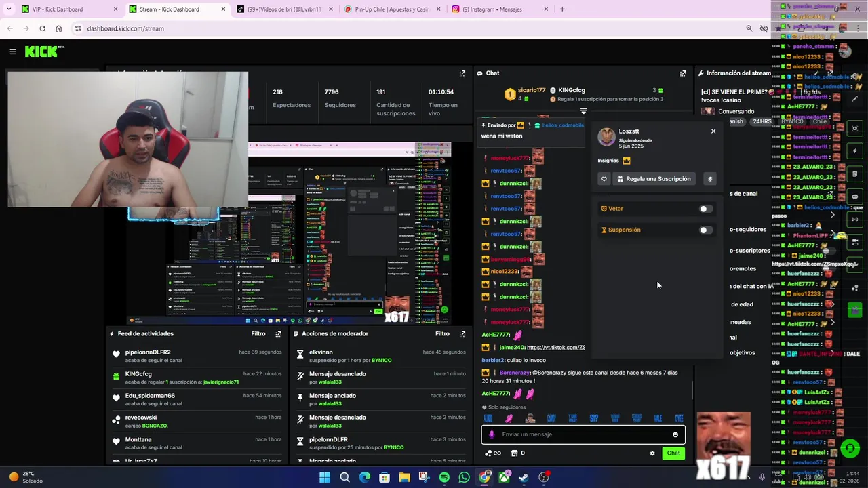868x488 pixels.
Task: Pop out the Acciones de moderador panel
Action: click(462, 334)
